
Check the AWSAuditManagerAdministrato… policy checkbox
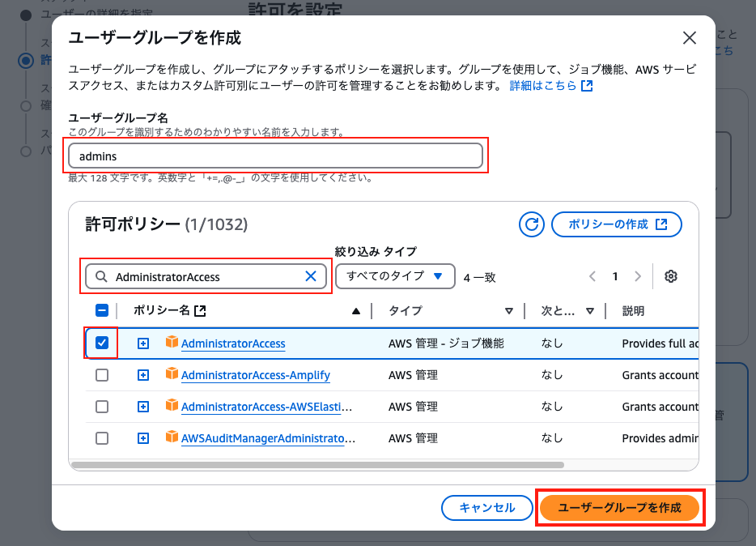(102, 438)
